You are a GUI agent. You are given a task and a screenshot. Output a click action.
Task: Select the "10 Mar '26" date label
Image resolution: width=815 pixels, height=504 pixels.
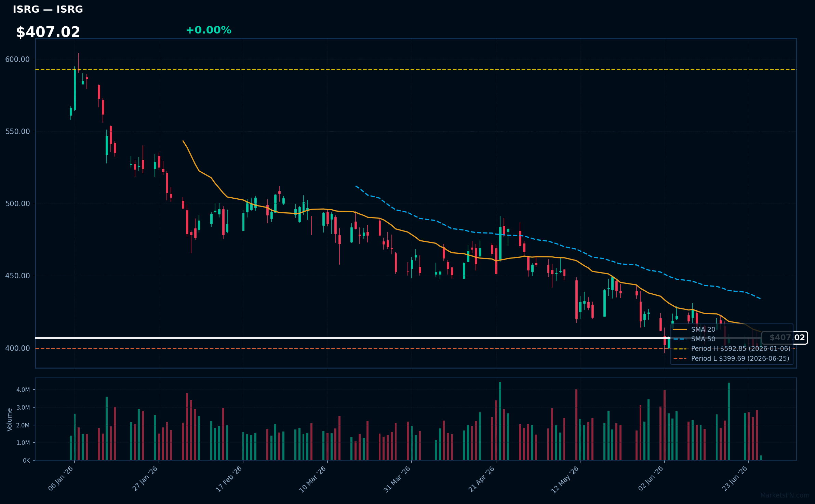point(313,479)
